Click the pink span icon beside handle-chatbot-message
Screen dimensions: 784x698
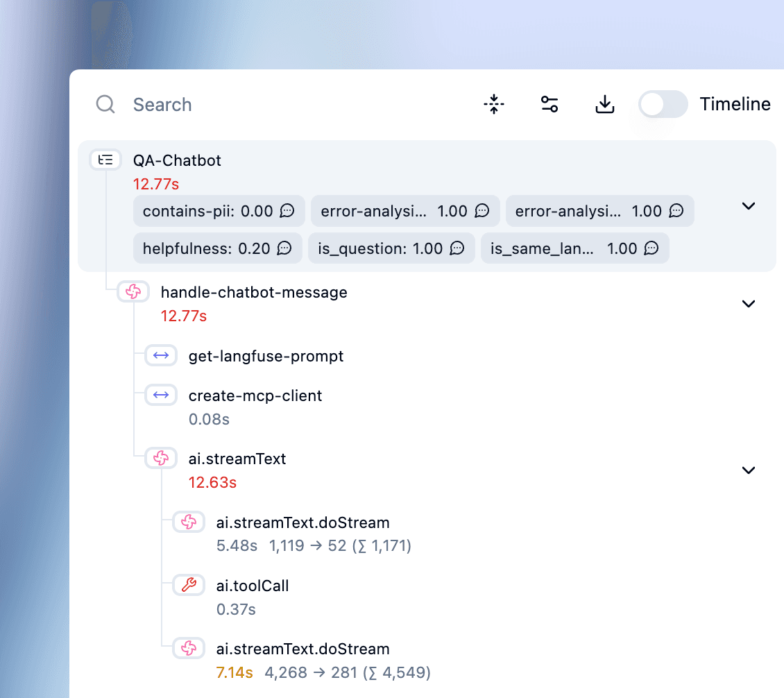(x=133, y=291)
